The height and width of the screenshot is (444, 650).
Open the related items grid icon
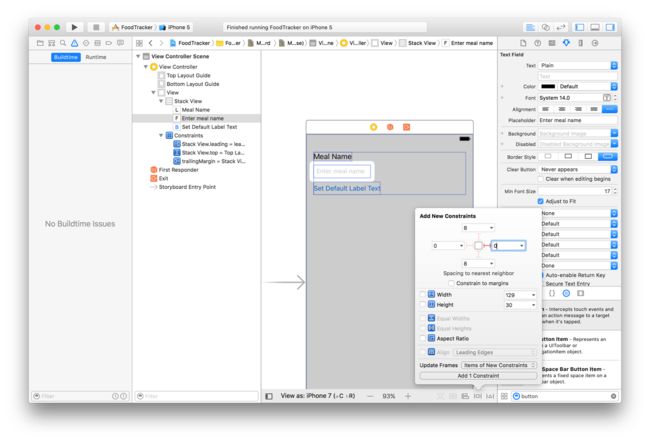pyautogui.click(x=139, y=43)
